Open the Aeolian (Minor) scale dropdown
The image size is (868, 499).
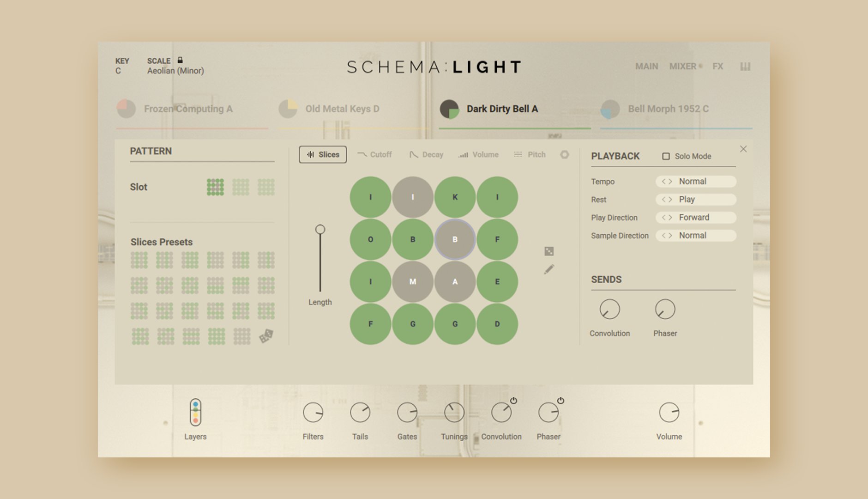coord(175,71)
